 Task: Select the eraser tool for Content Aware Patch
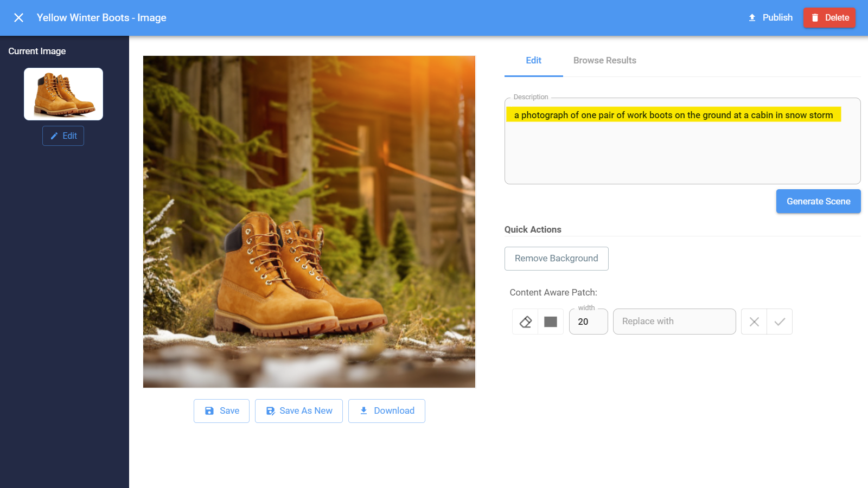525,321
